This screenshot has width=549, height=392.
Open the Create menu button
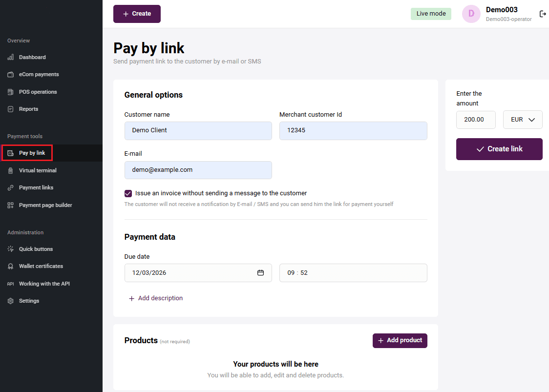[x=137, y=14]
